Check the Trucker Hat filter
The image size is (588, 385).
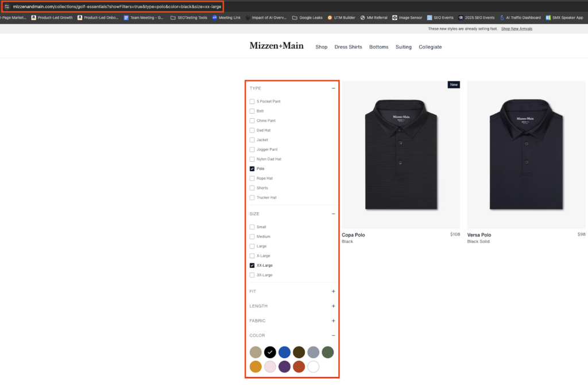(x=252, y=197)
